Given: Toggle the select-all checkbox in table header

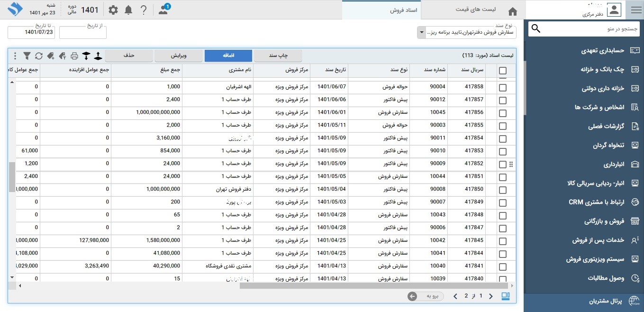Looking at the screenshot, I should coord(503,71).
